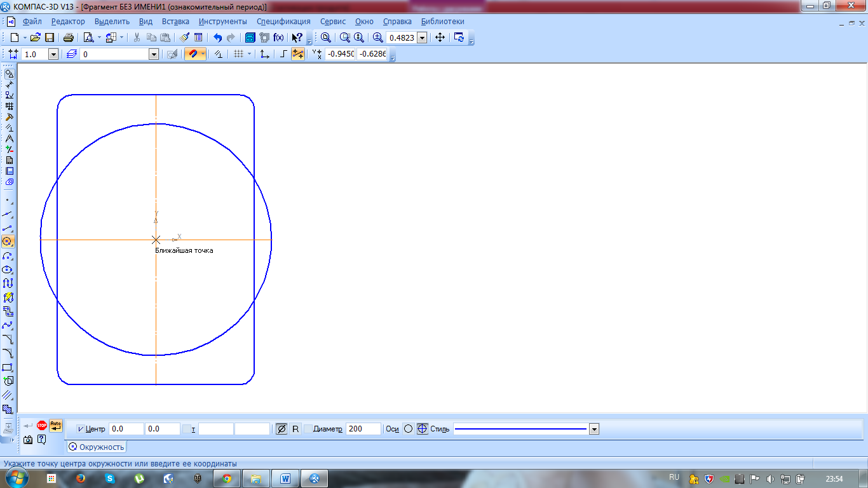
Task: Open Word from the taskbar
Action: [x=285, y=478]
